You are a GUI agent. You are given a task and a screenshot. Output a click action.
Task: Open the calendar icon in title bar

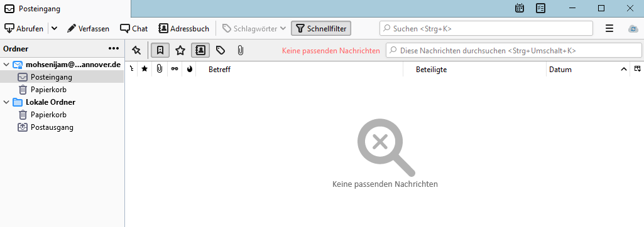point(520,8)
